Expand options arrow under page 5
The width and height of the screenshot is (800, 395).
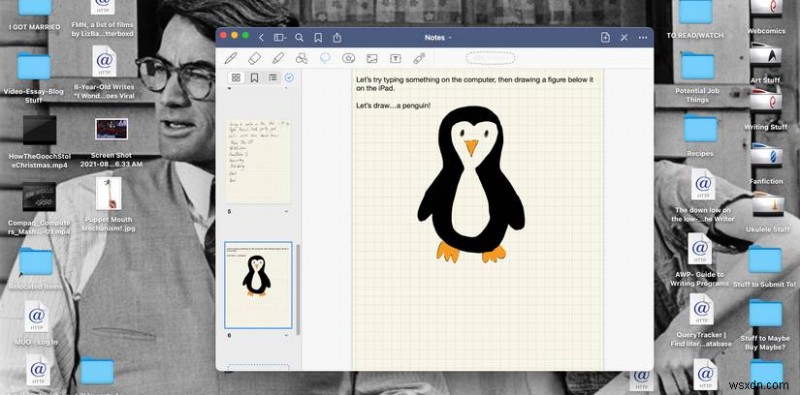tap(286, 211)
